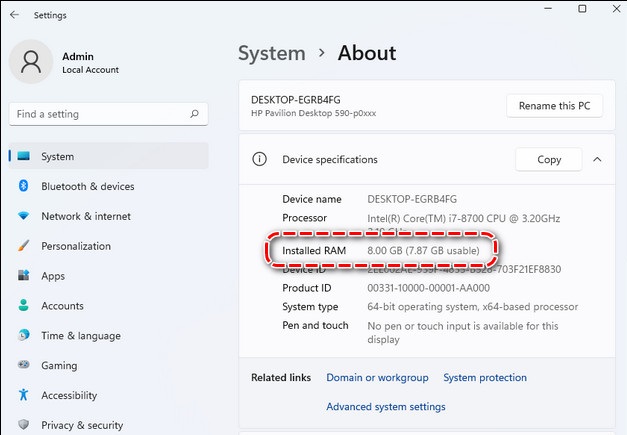Click the Accessibility figure icon
The image size is (627, 435).
[x=24, y=396]
